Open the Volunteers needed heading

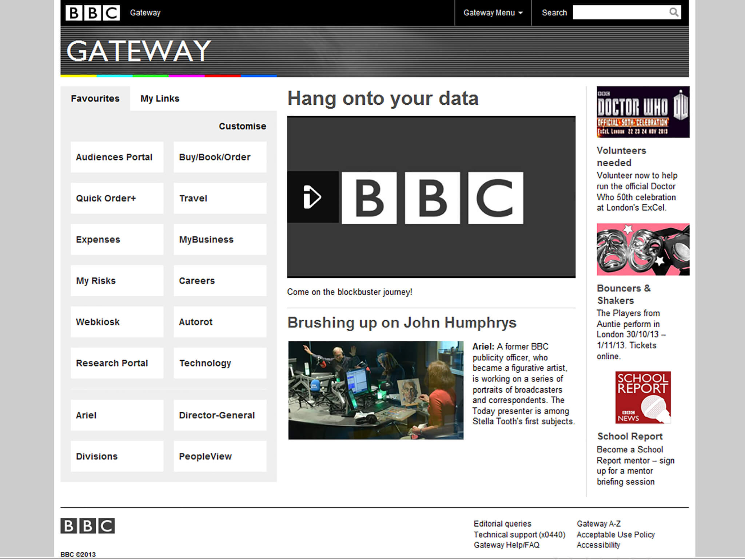coord(622,156)
